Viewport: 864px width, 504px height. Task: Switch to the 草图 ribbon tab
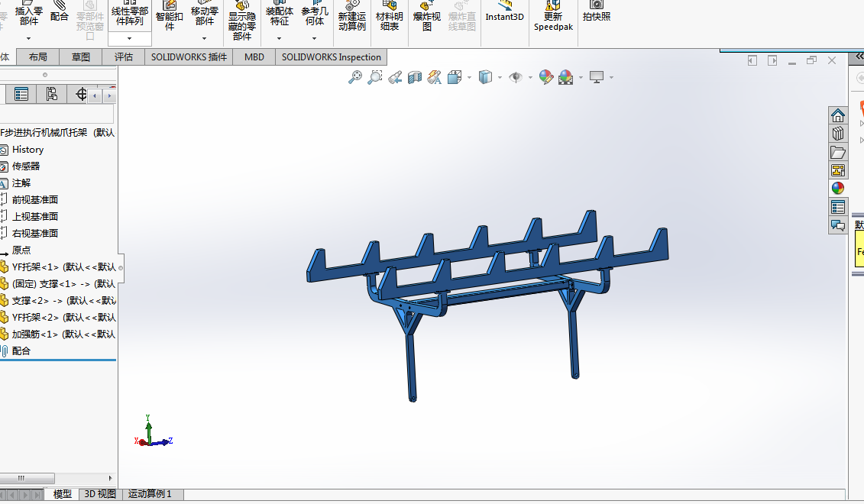click(x=81, y=57)
